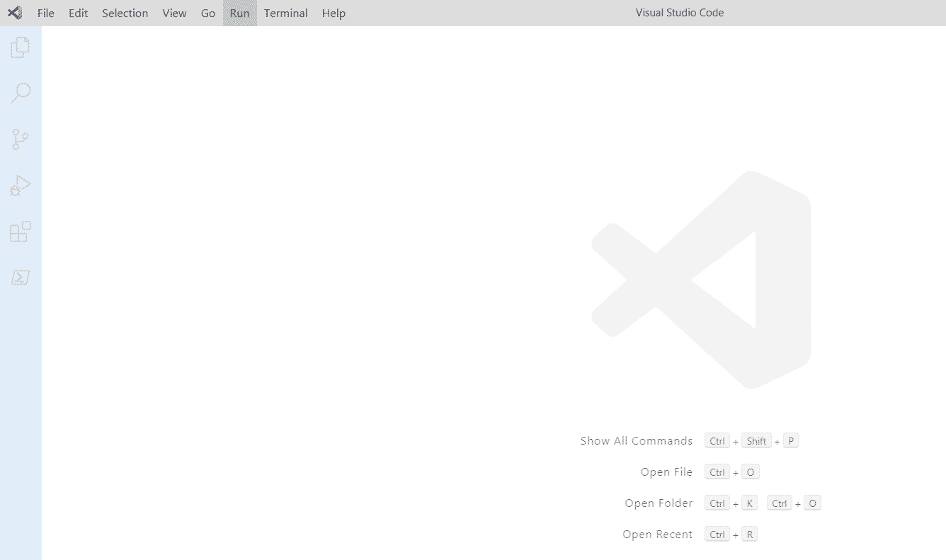The image size is (946, 560).
Task: Open the Edit menu
Action: click(78, 13)
